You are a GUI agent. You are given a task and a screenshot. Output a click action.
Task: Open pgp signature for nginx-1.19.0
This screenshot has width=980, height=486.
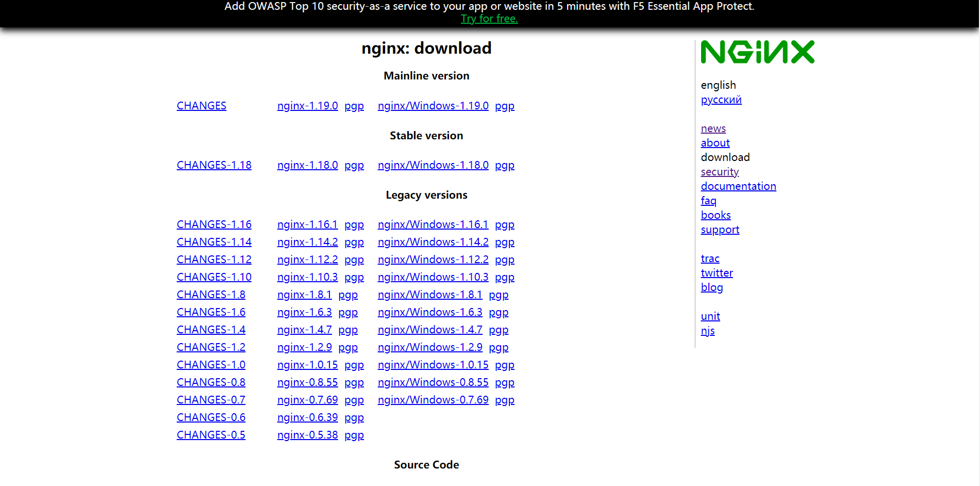(x=354, y=106)
